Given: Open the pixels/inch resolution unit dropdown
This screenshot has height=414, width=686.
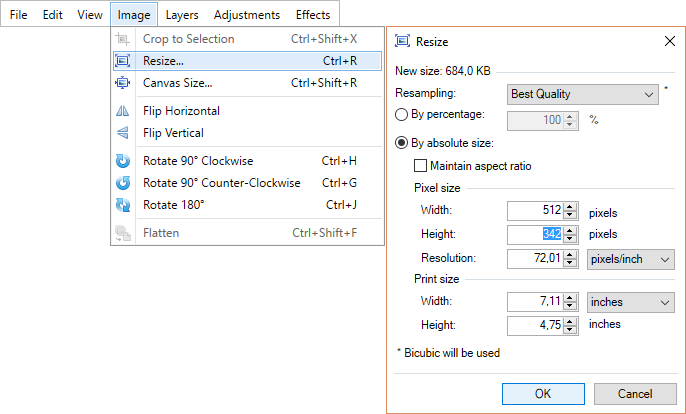Looking at the screenshot, I should pos(630,260).
